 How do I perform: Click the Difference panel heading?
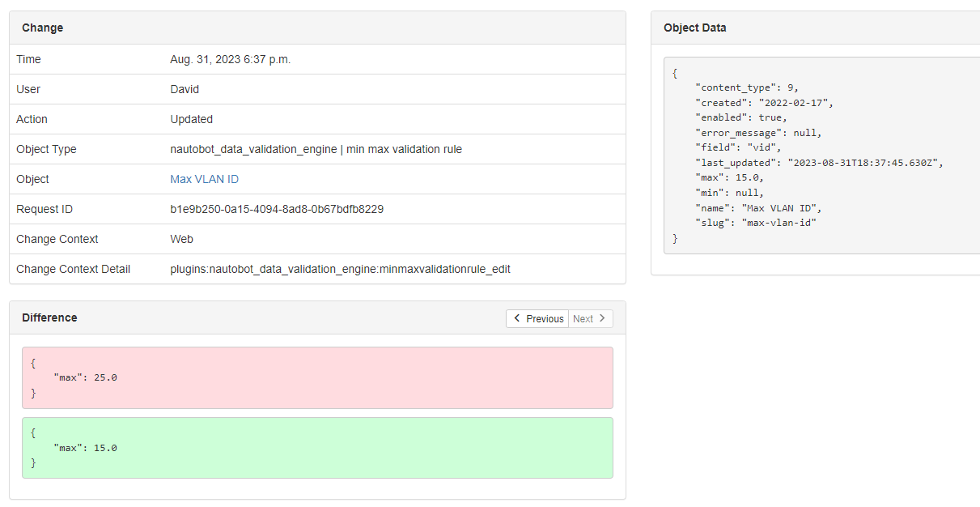(49, 317)
